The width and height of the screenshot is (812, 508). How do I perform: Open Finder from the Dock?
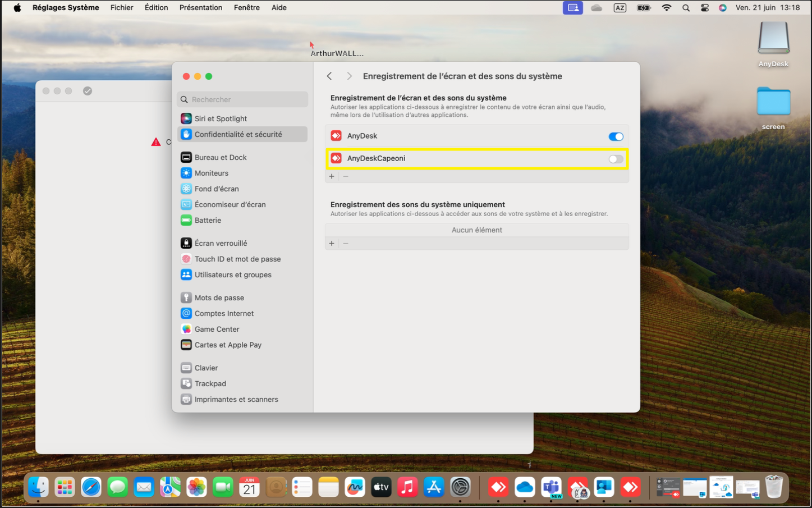pos(38,487)
